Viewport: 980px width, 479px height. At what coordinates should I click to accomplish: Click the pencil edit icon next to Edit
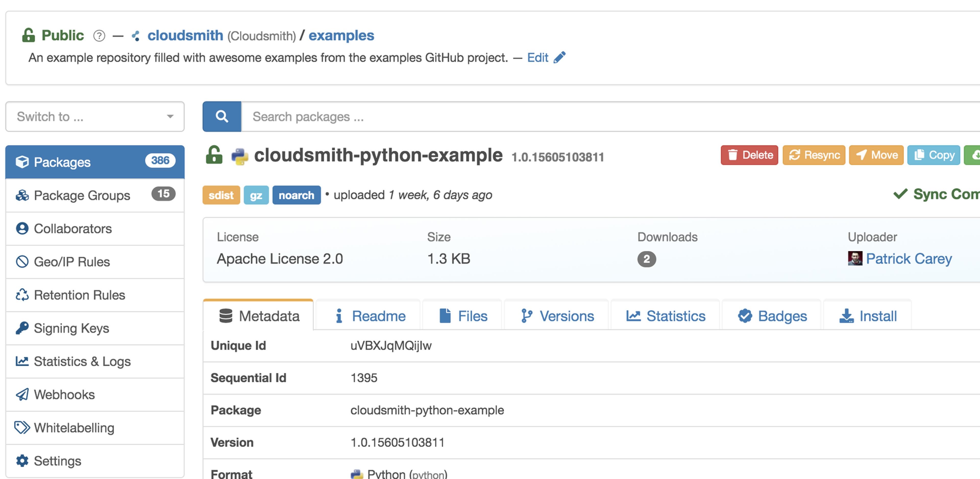tap(560, 57)
